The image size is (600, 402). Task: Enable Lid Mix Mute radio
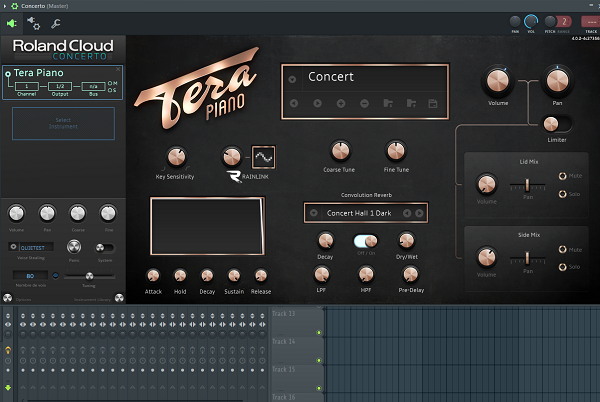click(x=562, y=176)
